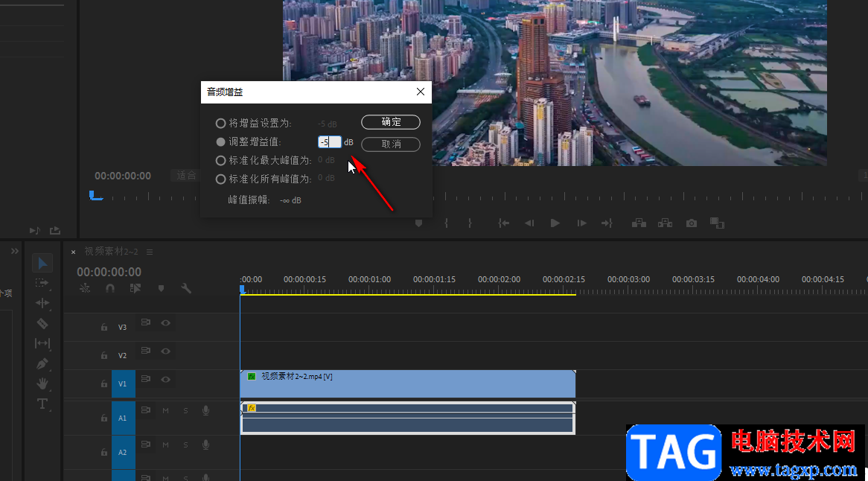The width and height of the screenshot is (868, 481).
Task: Play the program monitor video
Action: (555, 223)
